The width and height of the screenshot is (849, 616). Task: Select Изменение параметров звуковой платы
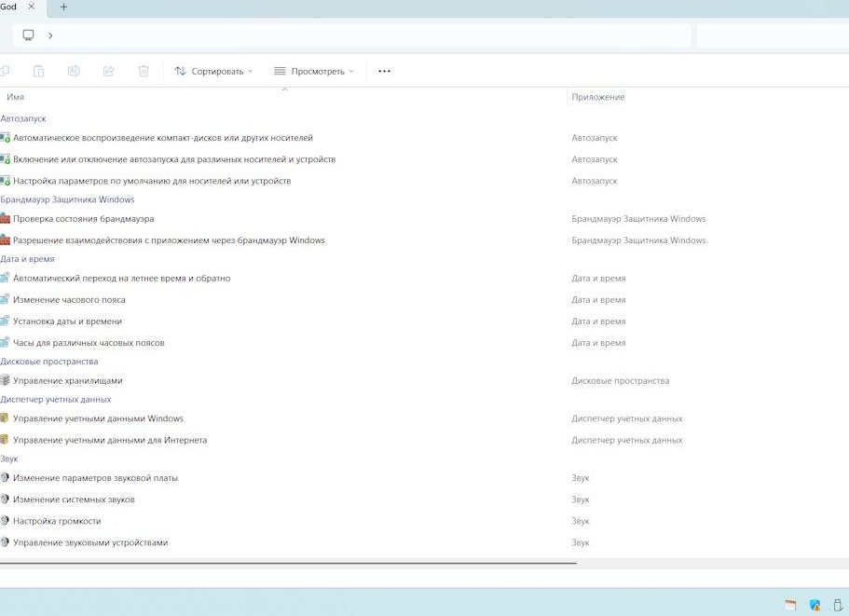click(x=95, y=478)
